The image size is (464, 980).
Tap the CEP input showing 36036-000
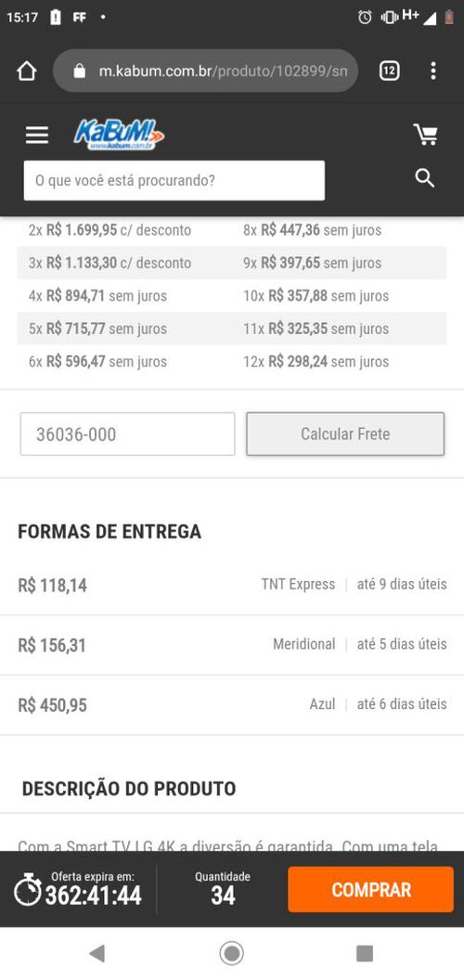[127, 433]
